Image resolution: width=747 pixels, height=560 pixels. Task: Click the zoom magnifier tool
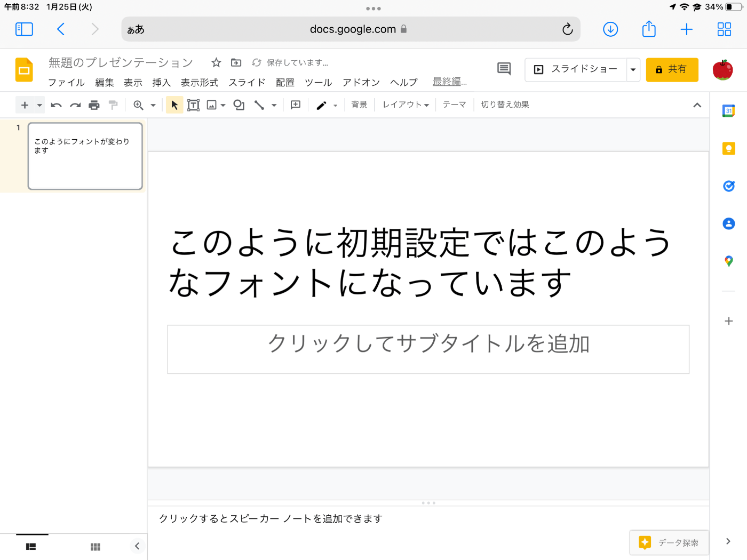(x=138, y=105)
